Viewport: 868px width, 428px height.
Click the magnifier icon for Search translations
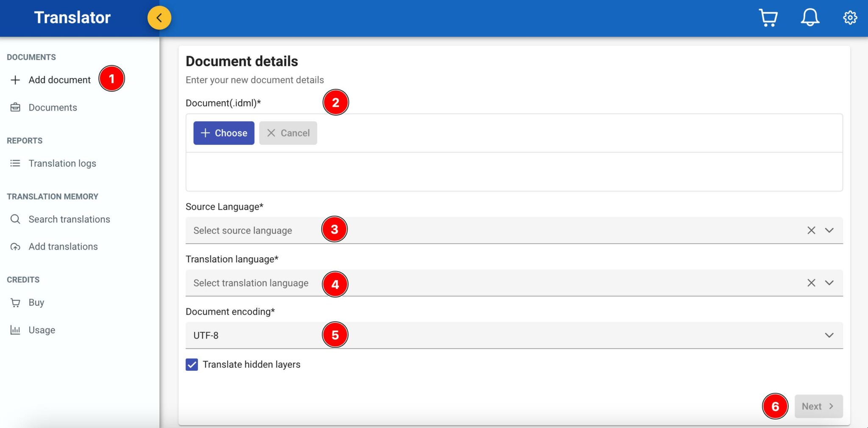[x=15, y=219]
